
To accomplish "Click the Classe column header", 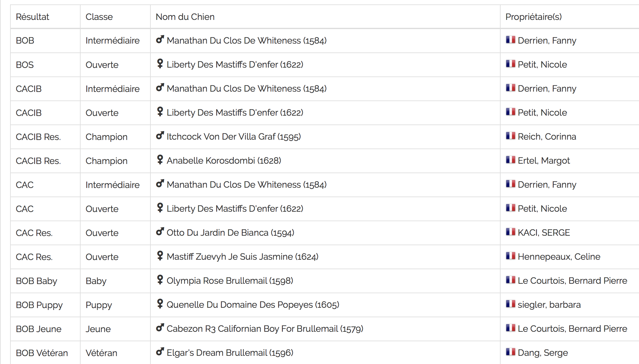I will pyautogui.click(x=99, y=17).
